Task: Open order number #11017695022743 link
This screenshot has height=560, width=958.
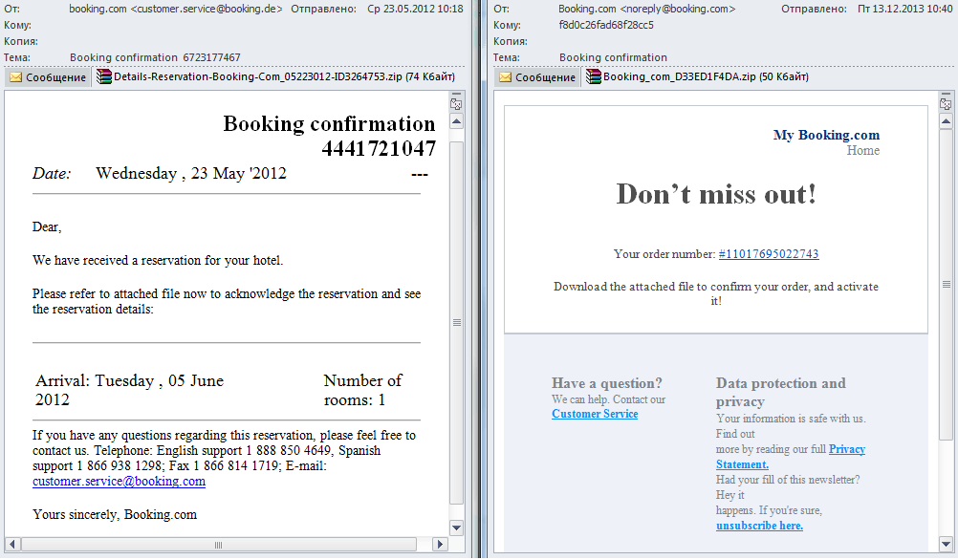Action: [x=769, y=254]
